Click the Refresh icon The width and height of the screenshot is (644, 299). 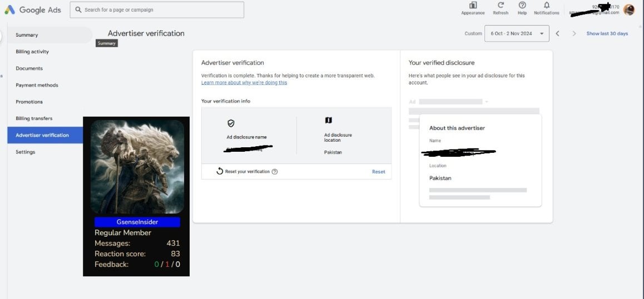tap(501, 6)
